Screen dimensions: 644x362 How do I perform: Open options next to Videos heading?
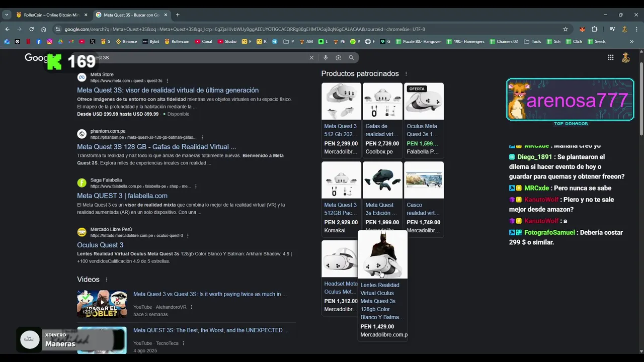click(x=107, y=280)
